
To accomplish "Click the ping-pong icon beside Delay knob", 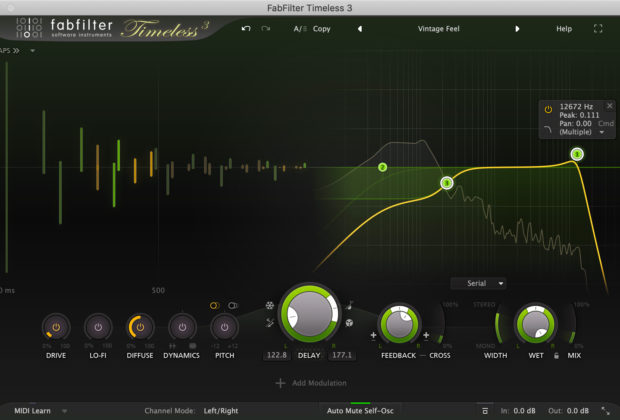I will coord(270,323).
